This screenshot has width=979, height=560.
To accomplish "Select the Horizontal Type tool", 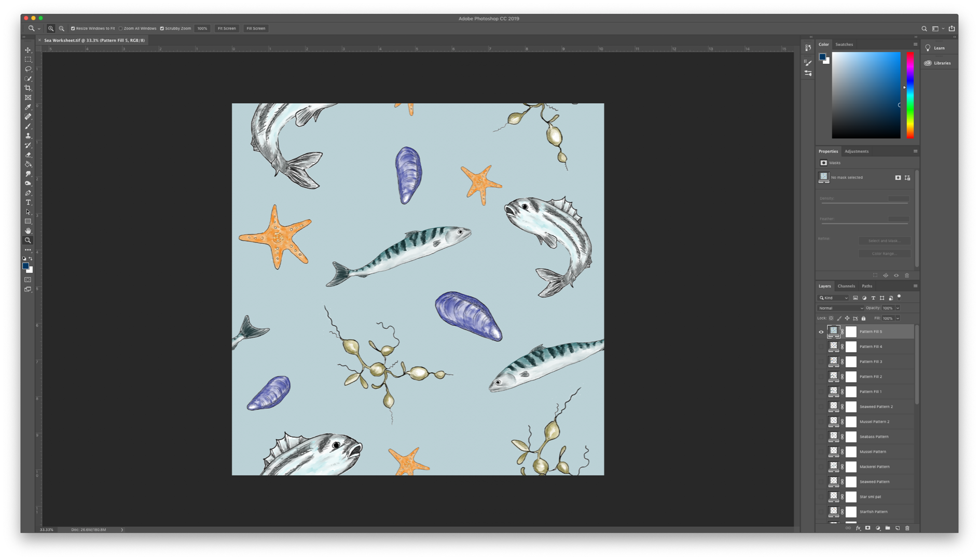I will [x=28, y=203].
